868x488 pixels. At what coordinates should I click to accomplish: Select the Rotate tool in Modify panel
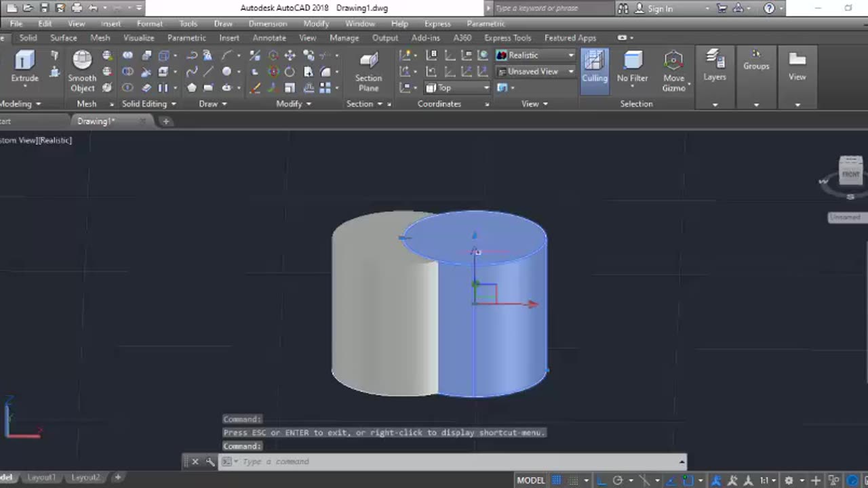click(x=290, y=71)
